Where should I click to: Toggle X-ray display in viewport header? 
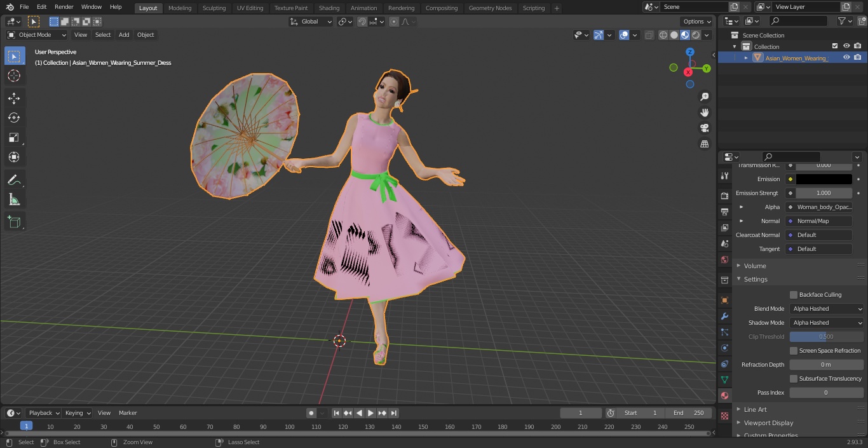pos(649,35)
